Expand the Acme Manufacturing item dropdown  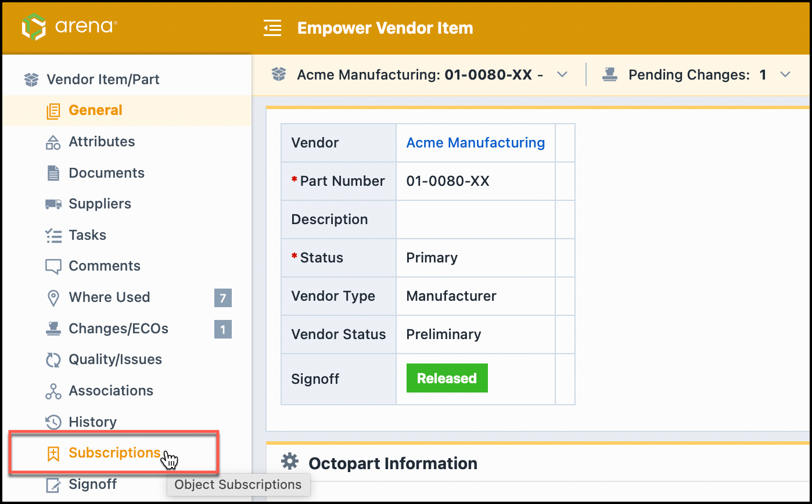[562, 74]
